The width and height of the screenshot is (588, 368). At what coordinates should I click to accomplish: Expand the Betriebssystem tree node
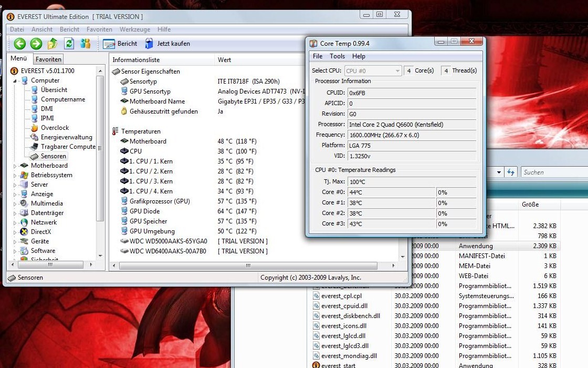point(15,176)
